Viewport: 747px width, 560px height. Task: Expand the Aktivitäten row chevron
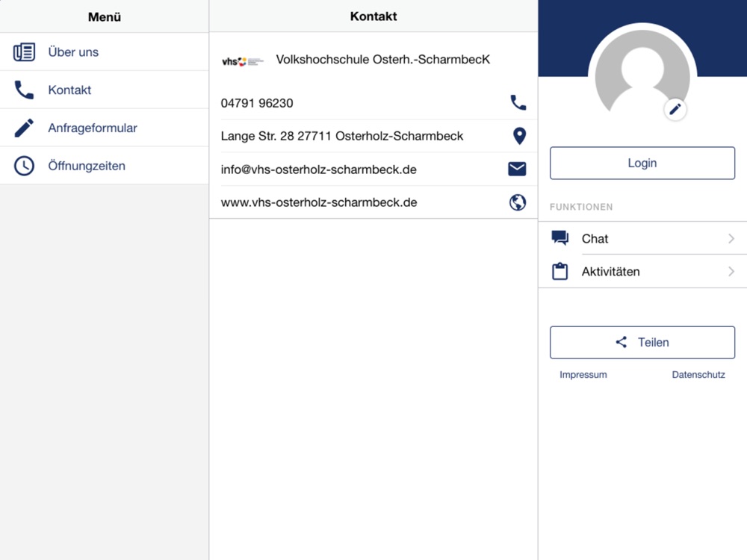[x=731, y=272]
